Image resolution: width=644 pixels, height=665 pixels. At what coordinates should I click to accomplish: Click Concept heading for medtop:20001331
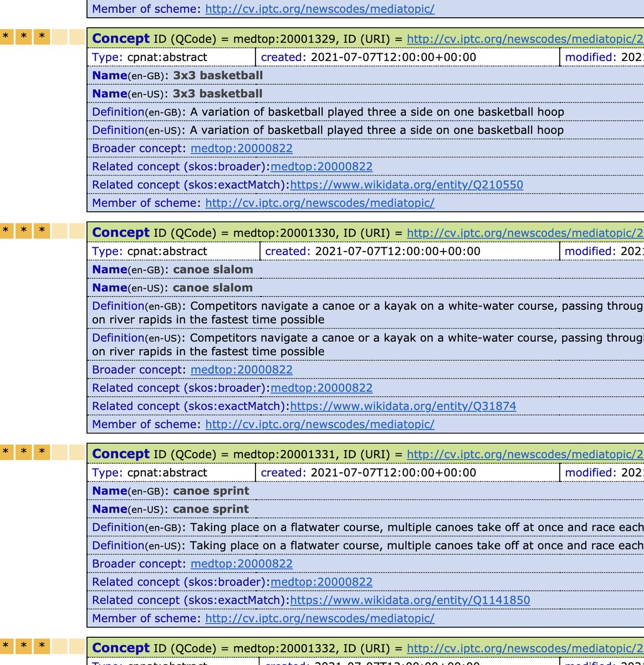[121, 454]
